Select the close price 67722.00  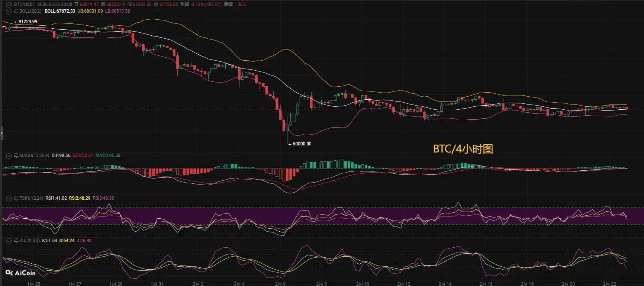(169, 4)
